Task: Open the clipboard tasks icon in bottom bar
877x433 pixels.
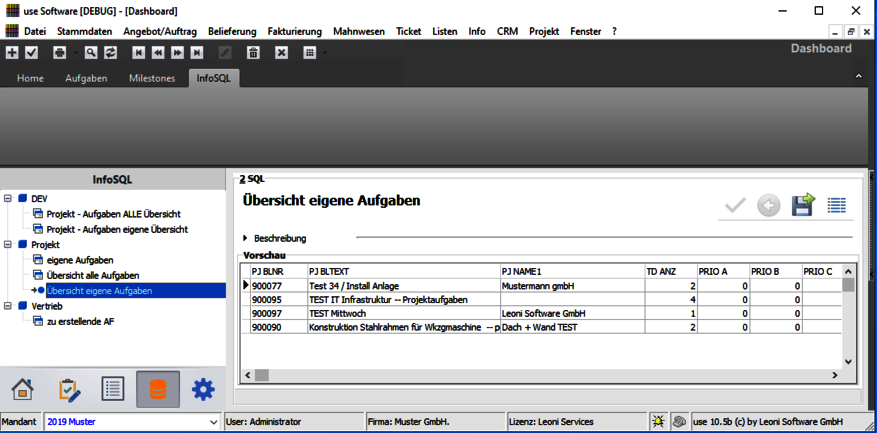Action: (x=68, y=389)
